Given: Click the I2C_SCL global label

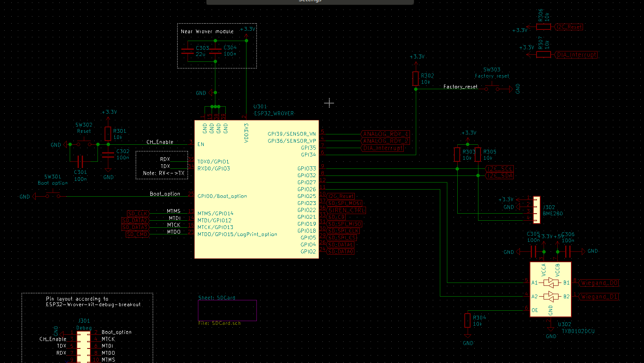Looking at the screenshot, I should tap(500, 168).
